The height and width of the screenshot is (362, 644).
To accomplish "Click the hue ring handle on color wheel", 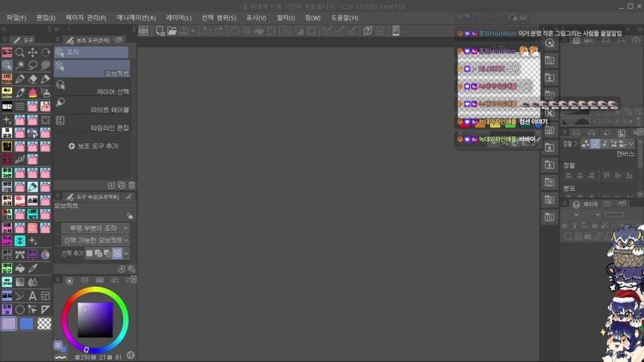I will [x=86, y=349].
